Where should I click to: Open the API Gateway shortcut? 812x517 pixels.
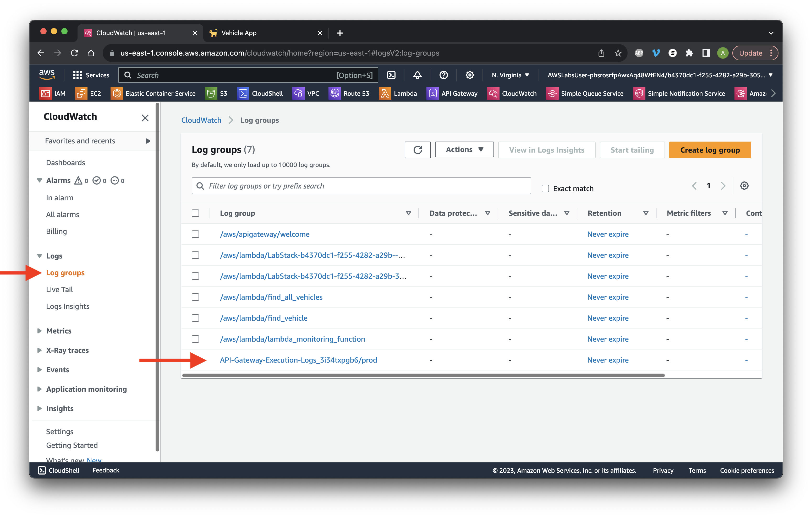452,94
